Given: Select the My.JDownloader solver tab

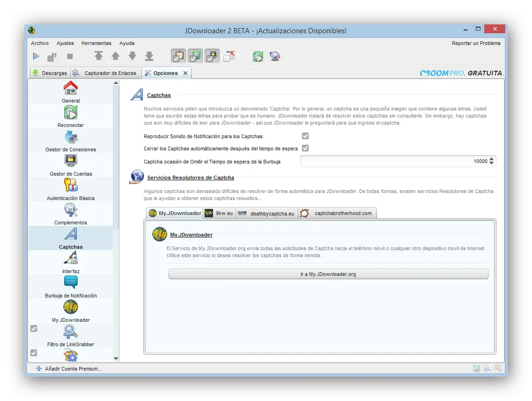Looking at the screenshot, I should [x=175, y=213].
